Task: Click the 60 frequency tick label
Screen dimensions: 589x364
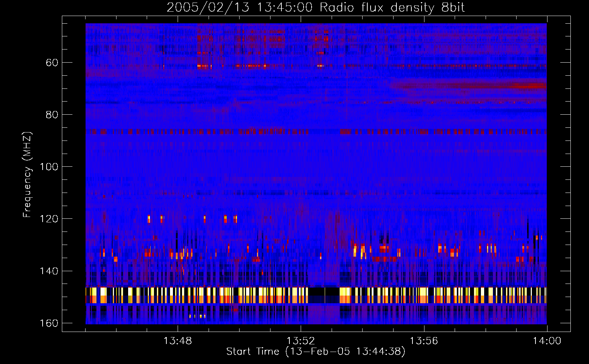Action: click(x=52, y=63)
